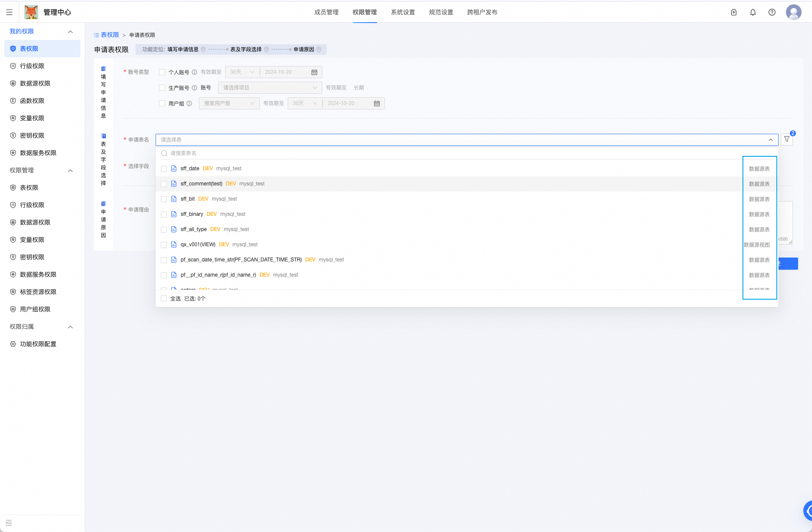812x532 pixels.
Task: Open the user avatar in top right
Action: click(794, 12)
